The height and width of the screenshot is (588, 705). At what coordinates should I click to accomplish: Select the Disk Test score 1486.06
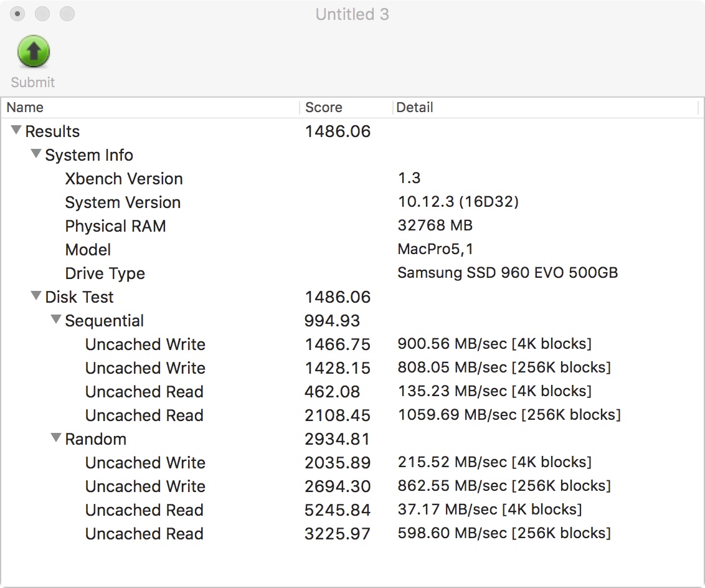[338, 297]
